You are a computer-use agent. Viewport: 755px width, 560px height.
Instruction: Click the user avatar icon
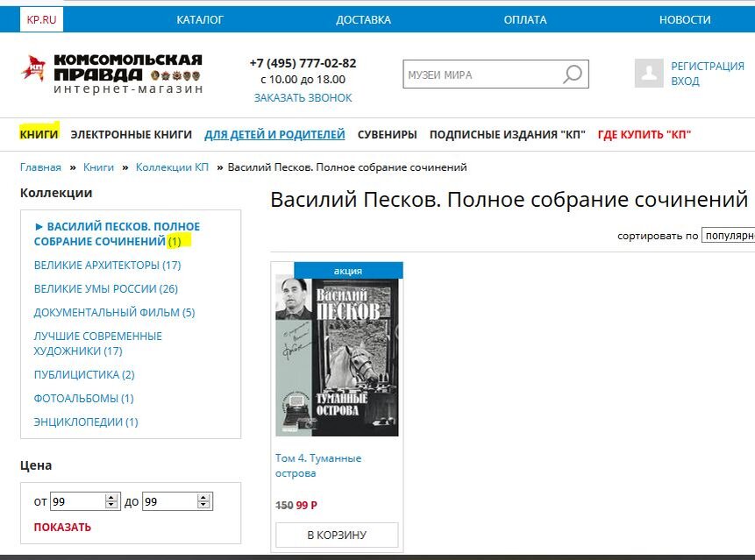[649, 73]
